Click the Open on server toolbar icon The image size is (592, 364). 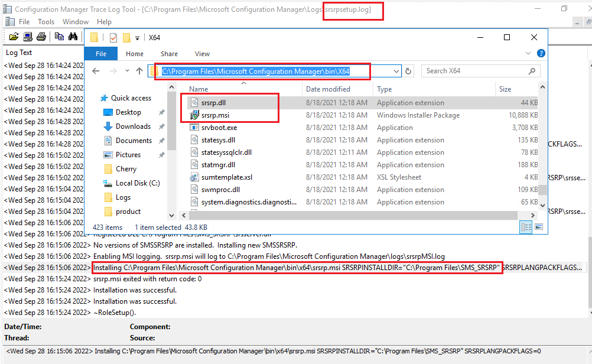(28, 37)
